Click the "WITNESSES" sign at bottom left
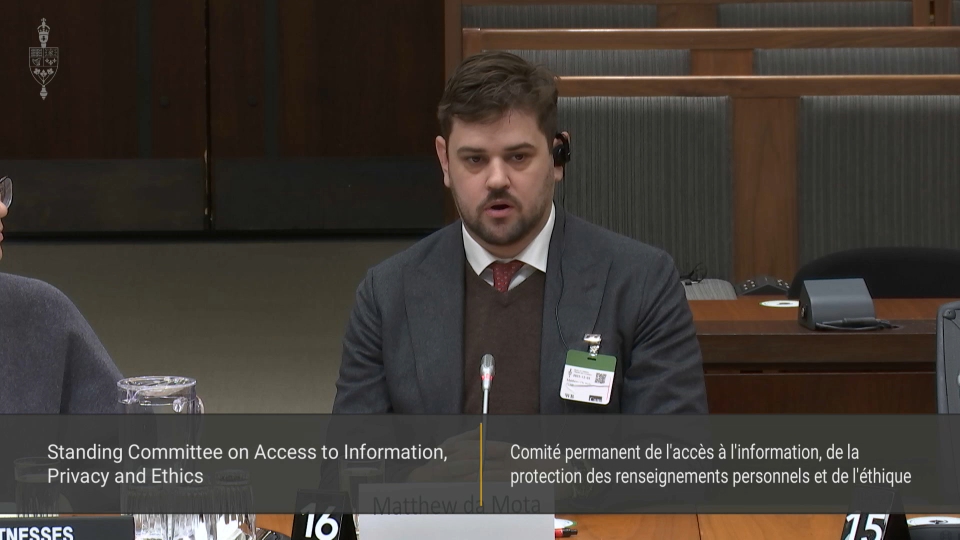This screenshot has width=960, height=540. [65, 529]
